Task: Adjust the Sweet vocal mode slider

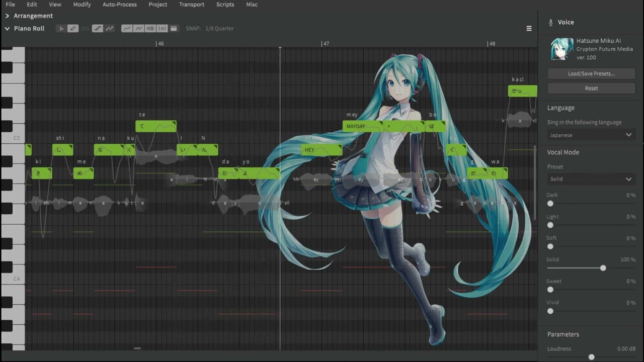Action: [550, 290]
